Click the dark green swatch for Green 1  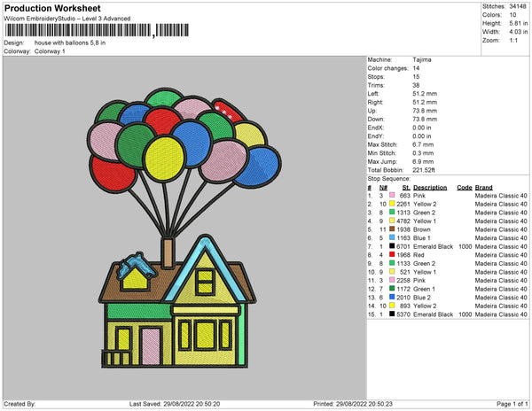point(392,289)
